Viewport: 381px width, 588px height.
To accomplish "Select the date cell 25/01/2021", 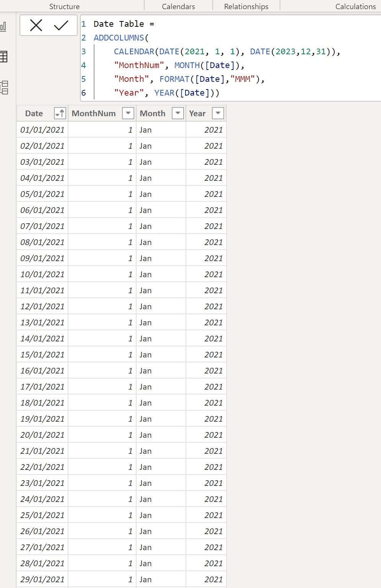I will click(42, 515).
